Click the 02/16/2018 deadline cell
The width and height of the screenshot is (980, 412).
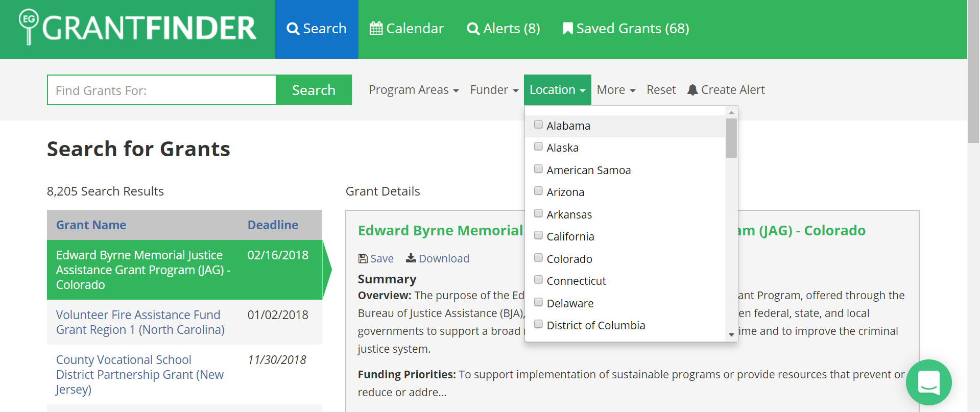278,255
